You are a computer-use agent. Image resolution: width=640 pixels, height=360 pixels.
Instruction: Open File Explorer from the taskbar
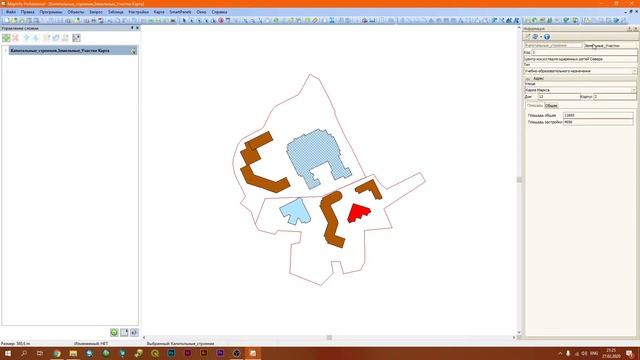73,353
